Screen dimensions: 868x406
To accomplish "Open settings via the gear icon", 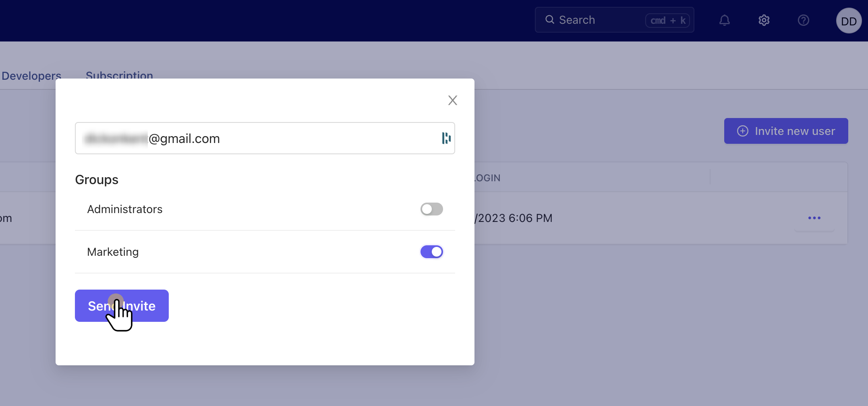I will pos(764,20).
